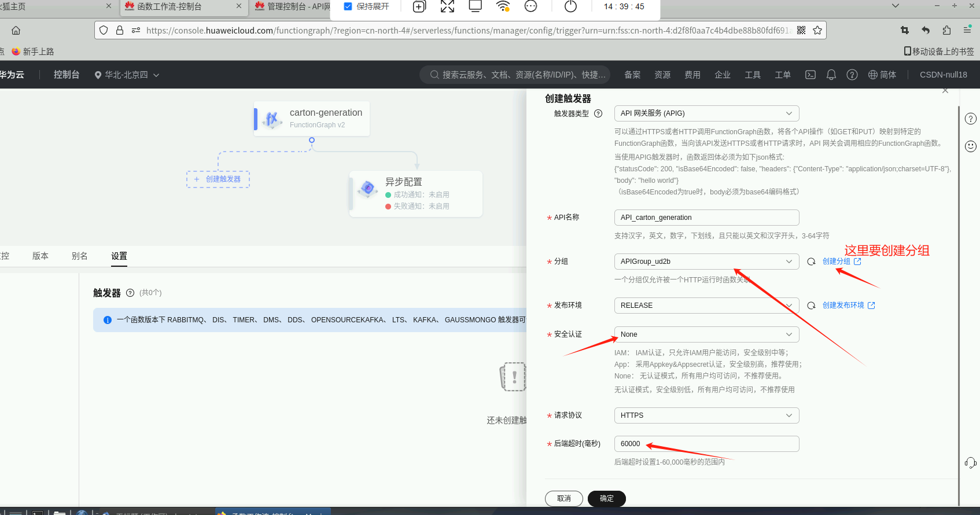Click the help icon next to 触发器类型

pyautogui.click(x=598, y=113)
